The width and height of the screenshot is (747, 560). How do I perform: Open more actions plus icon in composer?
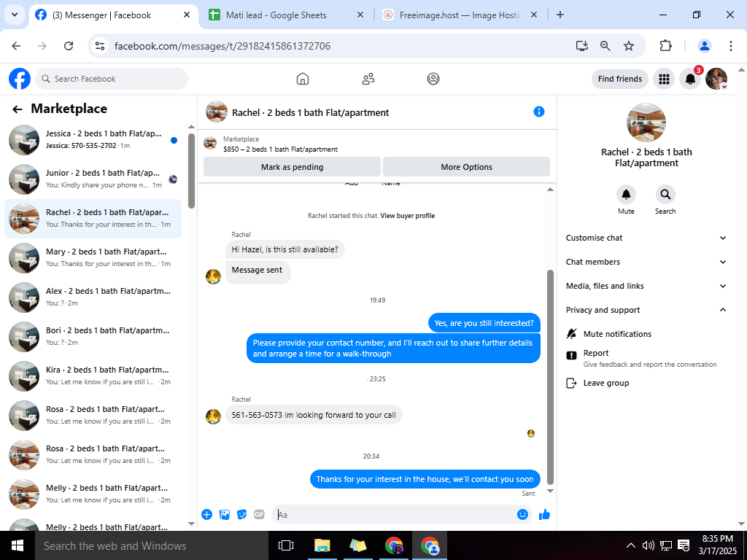[x=206, y=514]
